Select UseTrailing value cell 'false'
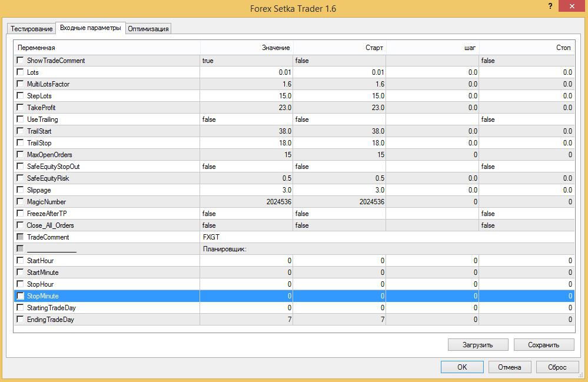Viewport: 588px width, 382px height. pyautogui.click(x=247, y=119)
